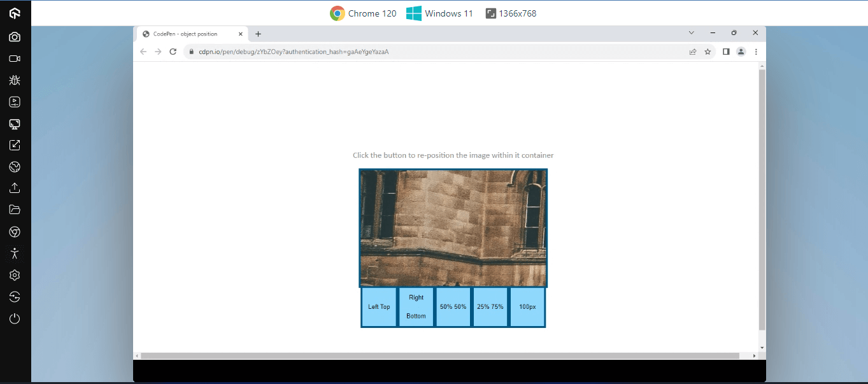Click the share page icon in address bar

(x=693, y=52)
